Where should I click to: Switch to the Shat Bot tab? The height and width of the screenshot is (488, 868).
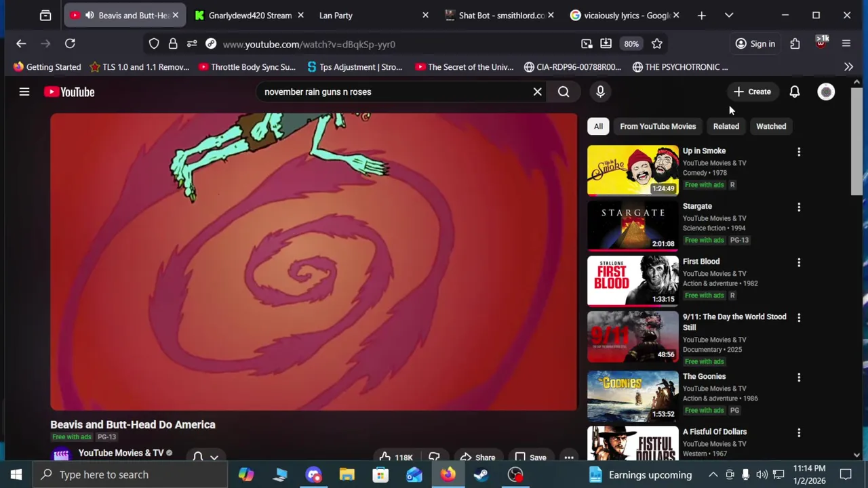502,15
